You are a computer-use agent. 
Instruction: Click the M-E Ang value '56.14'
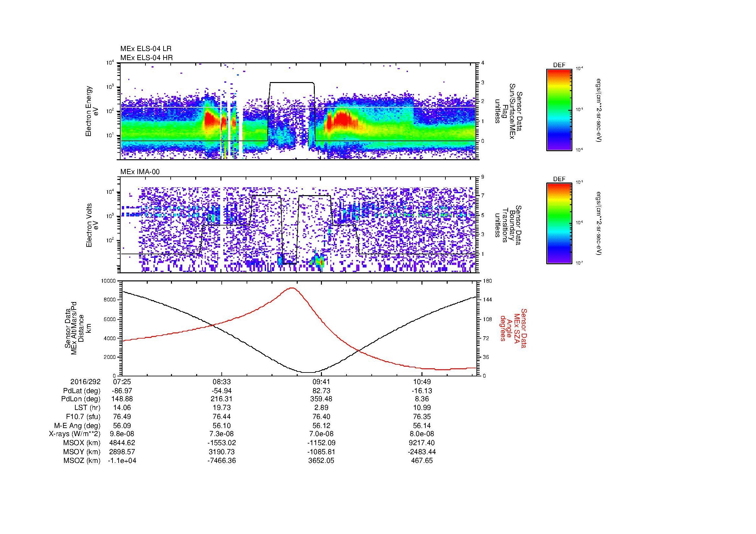pyautogui.click(x=422, y=425)
